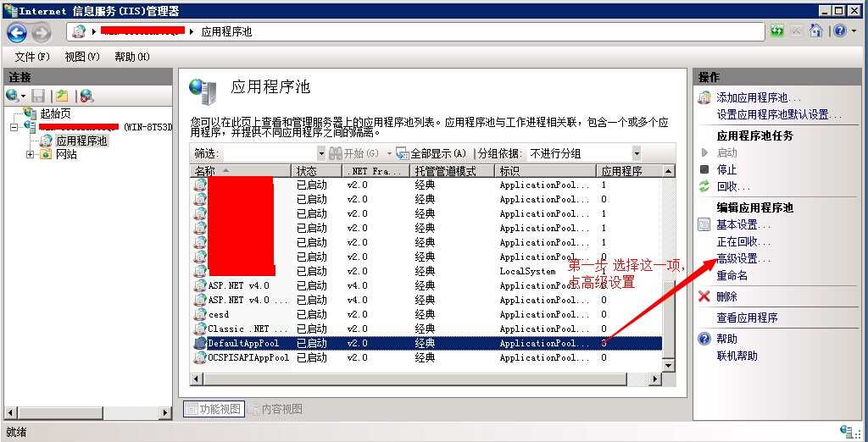Image resolution: width=868 pixels, height=442 pixels.
Task: Open the 开始(G) dropdown arrow
Action: point(389,153)
